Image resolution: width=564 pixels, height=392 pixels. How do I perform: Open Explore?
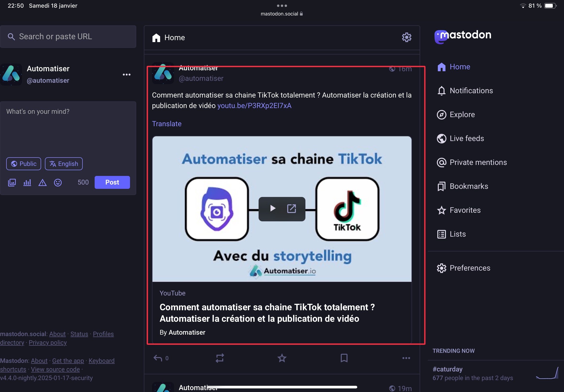(x=456, y=115)
